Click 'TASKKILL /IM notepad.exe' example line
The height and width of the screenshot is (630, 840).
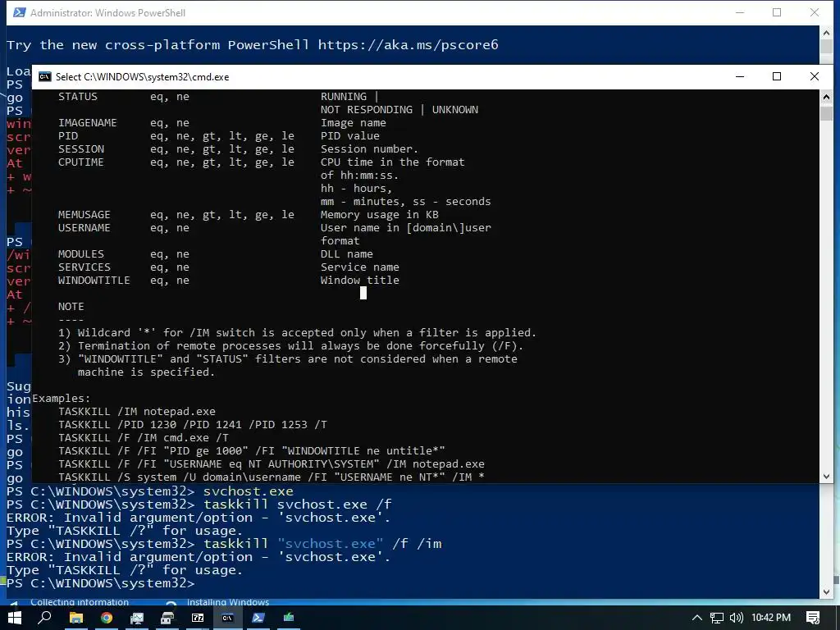pyautogui.click(x=137, y=412)
